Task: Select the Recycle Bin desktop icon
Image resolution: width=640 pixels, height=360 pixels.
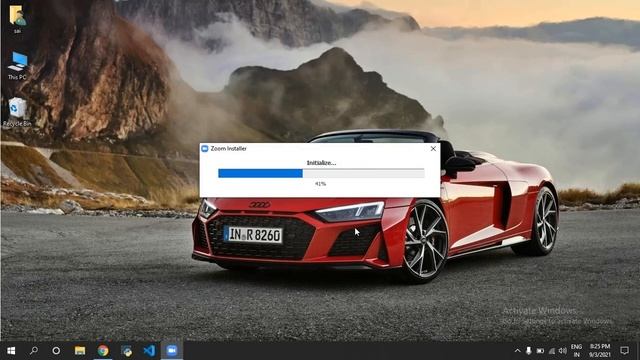Action: [x=17, y=112]
